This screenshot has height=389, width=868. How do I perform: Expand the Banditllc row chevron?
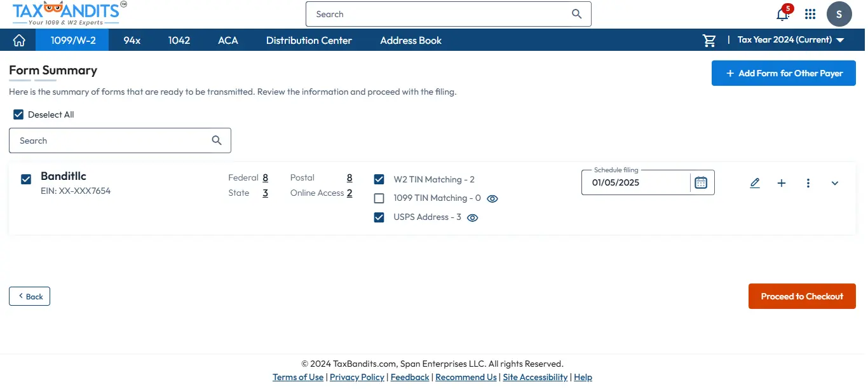[835, 182]
